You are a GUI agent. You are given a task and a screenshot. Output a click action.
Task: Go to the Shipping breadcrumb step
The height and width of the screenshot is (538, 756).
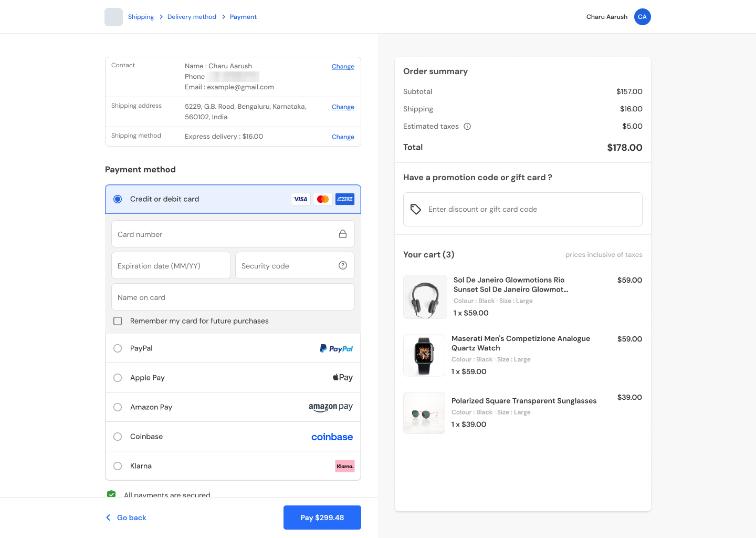click(x=141, y=17)
